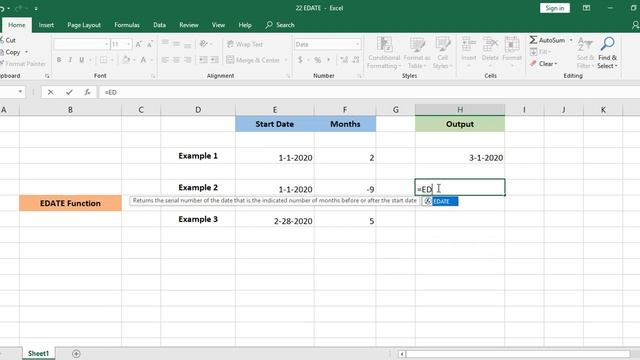Select column H header
Image resolution: width=640 pixels, height=360 pixels.
tap(460, 110)
